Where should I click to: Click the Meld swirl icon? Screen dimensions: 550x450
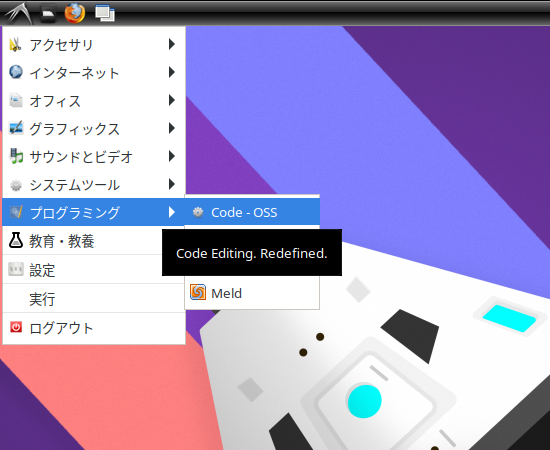point(198,292)
